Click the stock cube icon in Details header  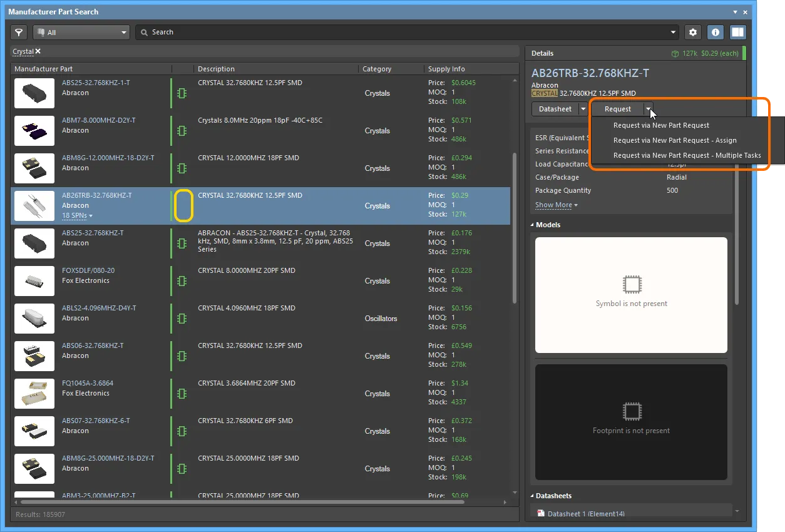tap(675, 54)
